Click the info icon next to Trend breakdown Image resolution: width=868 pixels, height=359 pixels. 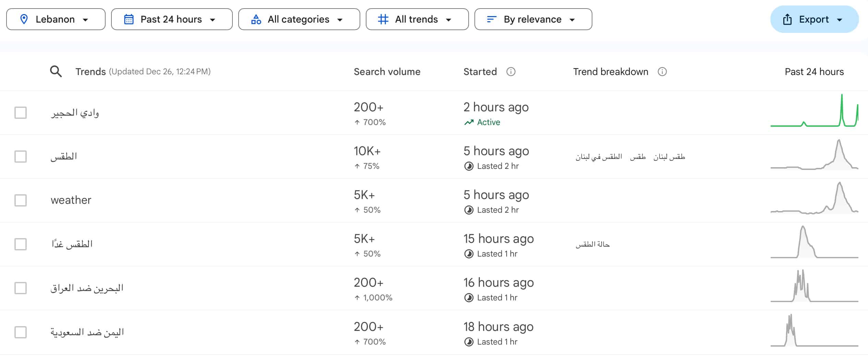pos(662,72)
